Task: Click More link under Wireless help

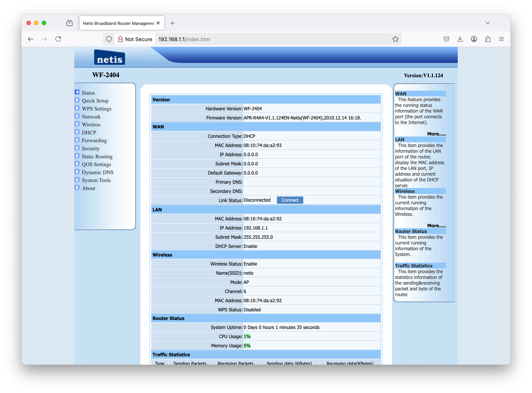Action: [436, 226]
